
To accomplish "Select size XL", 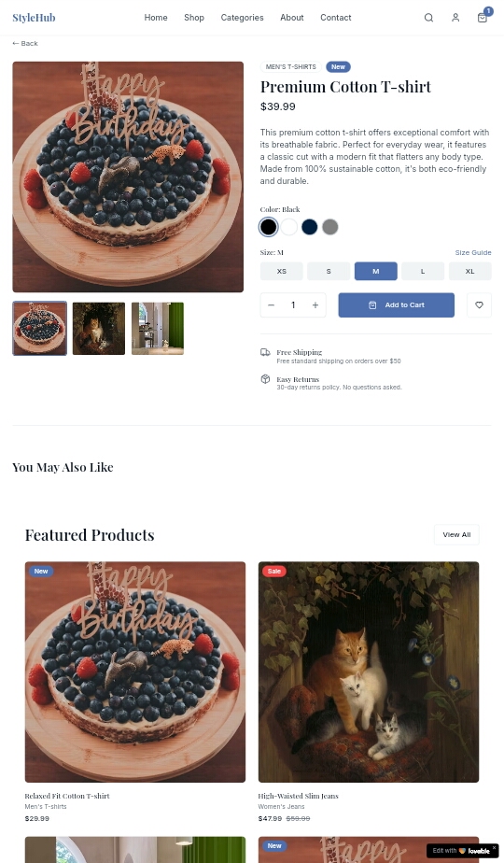I will point(469,272).
